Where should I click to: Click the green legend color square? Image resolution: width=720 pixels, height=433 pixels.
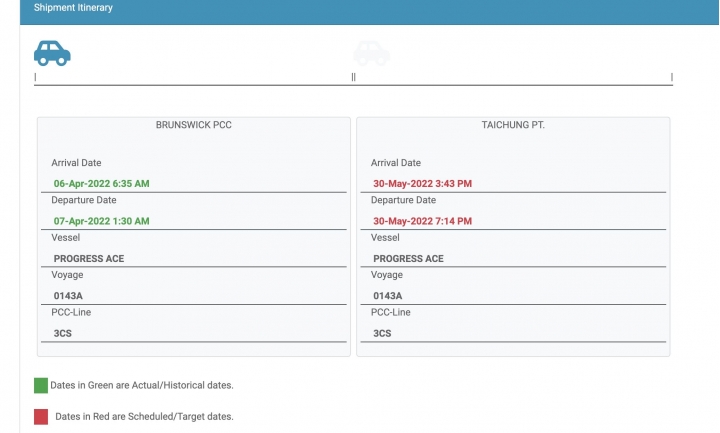[41, 386]
